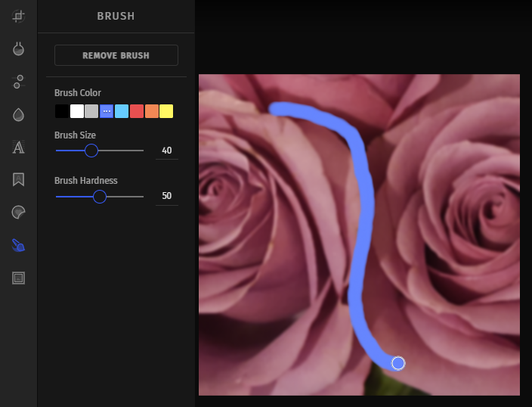Screen dimensions: 532x407
Task: Choose the light blue brush color
Action: coord(122,111)
